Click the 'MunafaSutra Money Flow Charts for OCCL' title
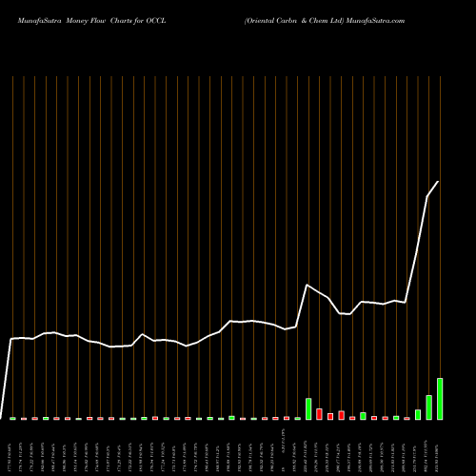Screen dimensions: 476x476 91,21
